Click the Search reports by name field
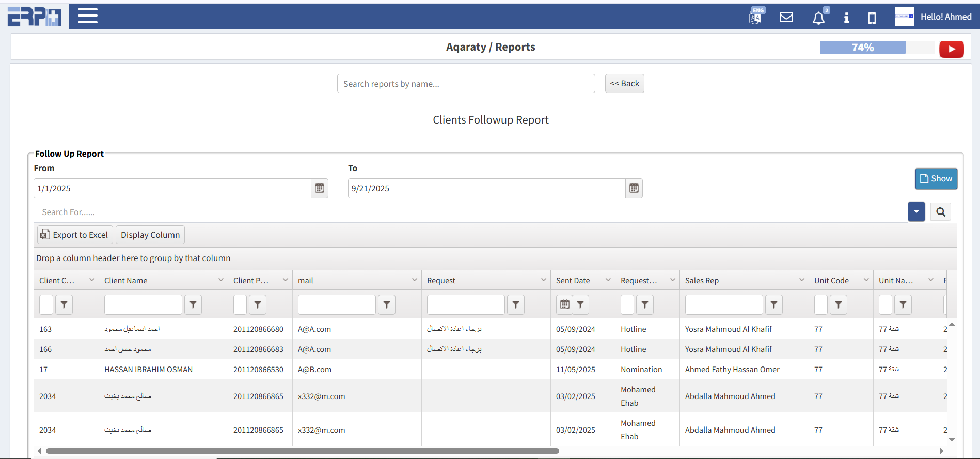Viewport: 980px width, 459px height. [465, 84]
